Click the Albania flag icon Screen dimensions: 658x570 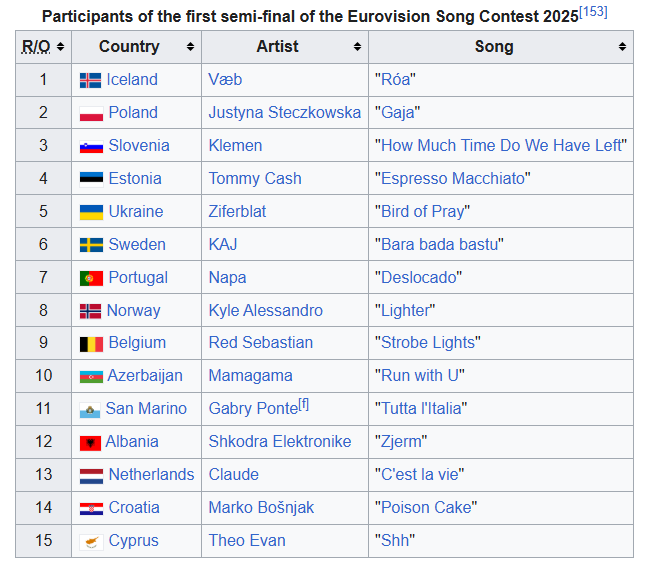pos(90,443)
